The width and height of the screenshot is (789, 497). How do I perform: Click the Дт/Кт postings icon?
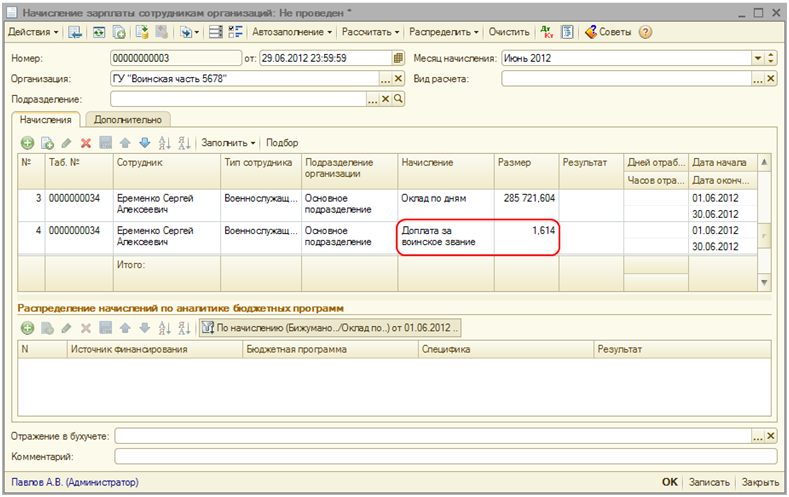coord(546,32)
